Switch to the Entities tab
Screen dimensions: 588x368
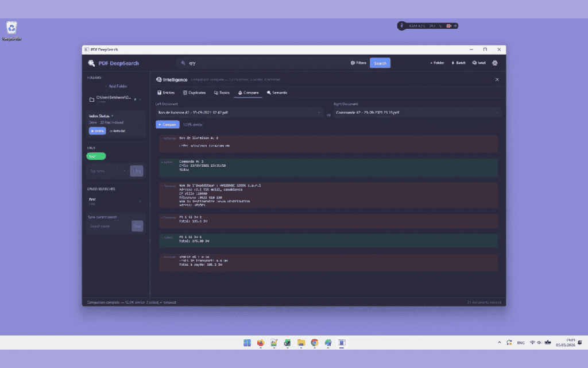(166, 93)
